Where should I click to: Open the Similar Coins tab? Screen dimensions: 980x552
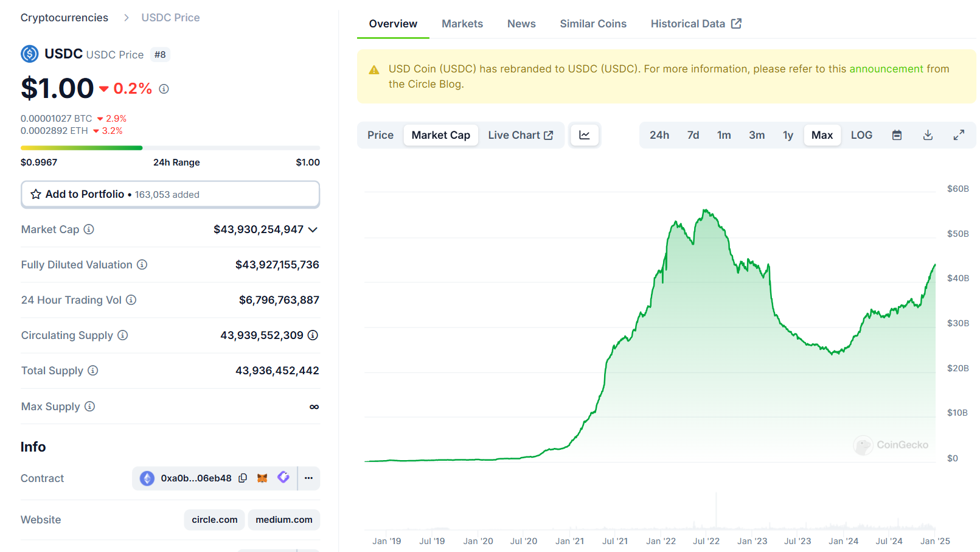click(x=593, y=24)
